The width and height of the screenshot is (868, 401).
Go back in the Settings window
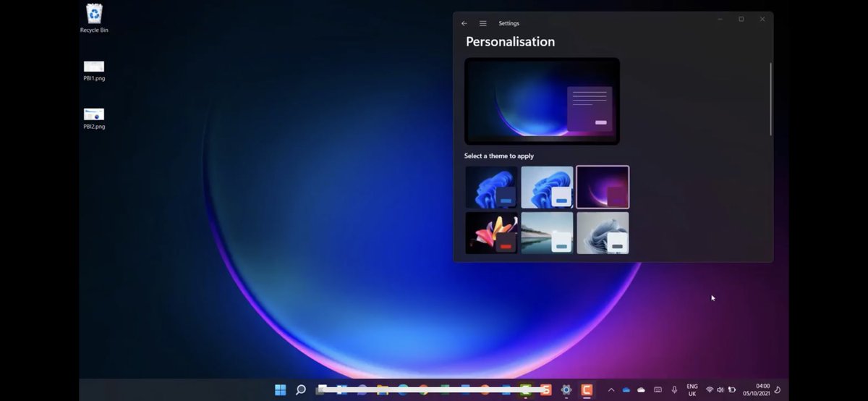(x=464, y=23)
